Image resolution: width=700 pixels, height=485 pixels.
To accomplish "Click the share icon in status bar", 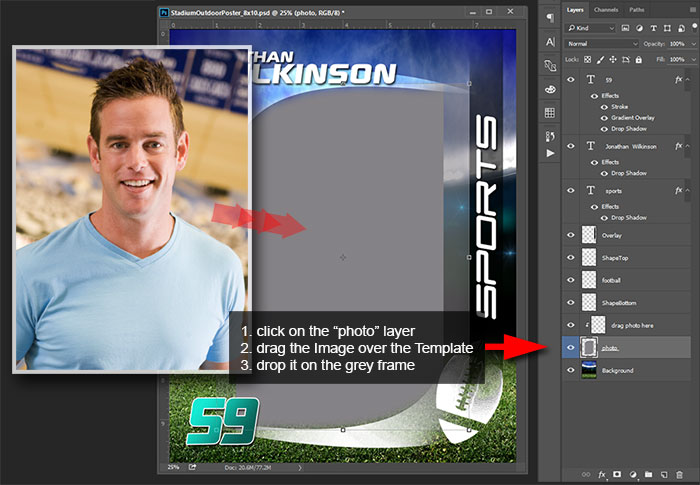I will (192, 467).
